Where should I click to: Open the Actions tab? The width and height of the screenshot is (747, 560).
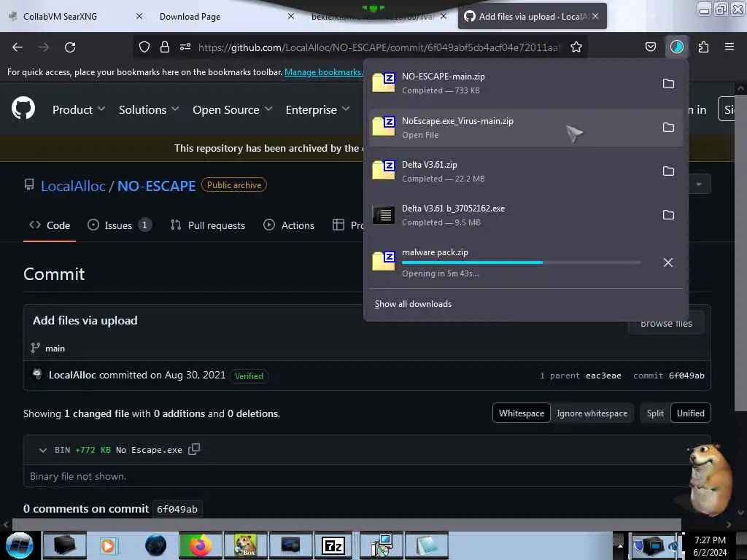(x=289, y=225)
